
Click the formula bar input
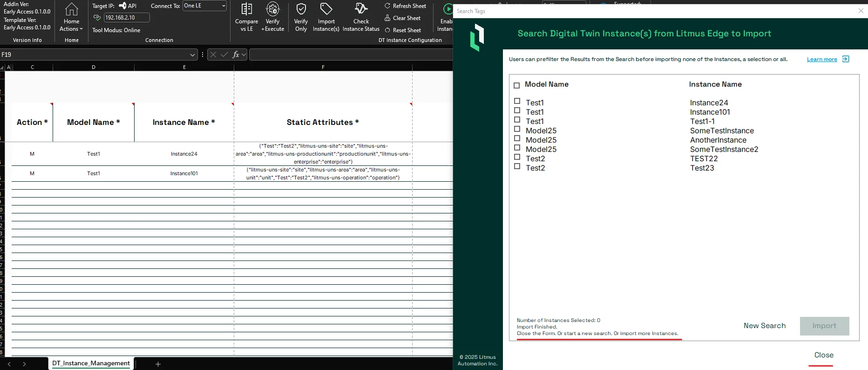click(351, 55)
